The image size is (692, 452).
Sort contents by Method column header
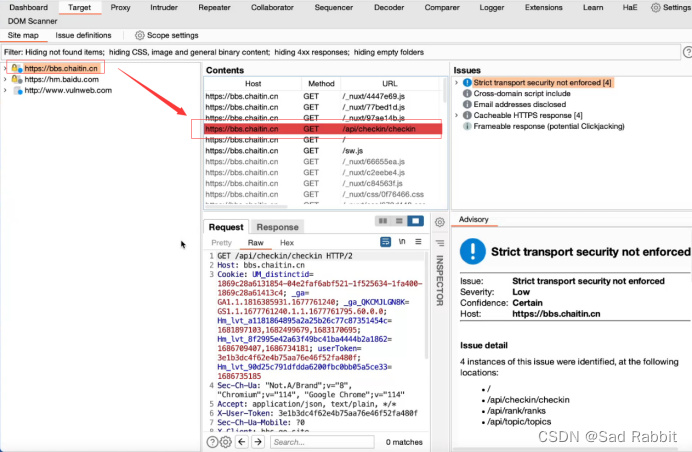click(x=321, y=83)
